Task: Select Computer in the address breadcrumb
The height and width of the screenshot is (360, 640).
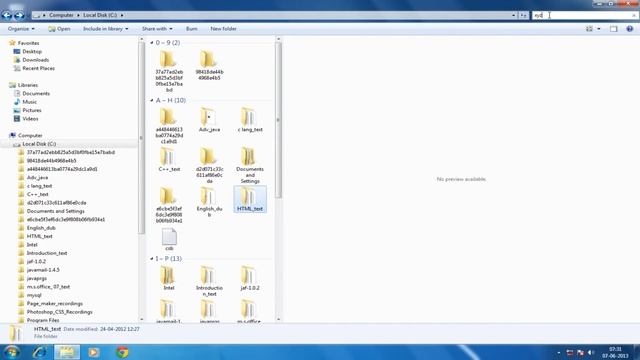Action: click(x=61, y=15)
